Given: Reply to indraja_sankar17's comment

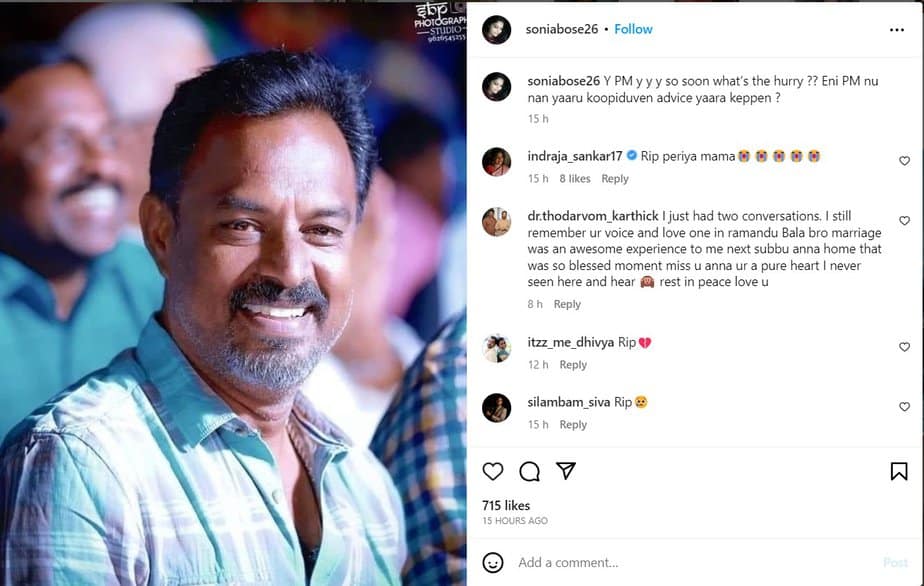Looking at the screenshot, I should coord(615,179).
